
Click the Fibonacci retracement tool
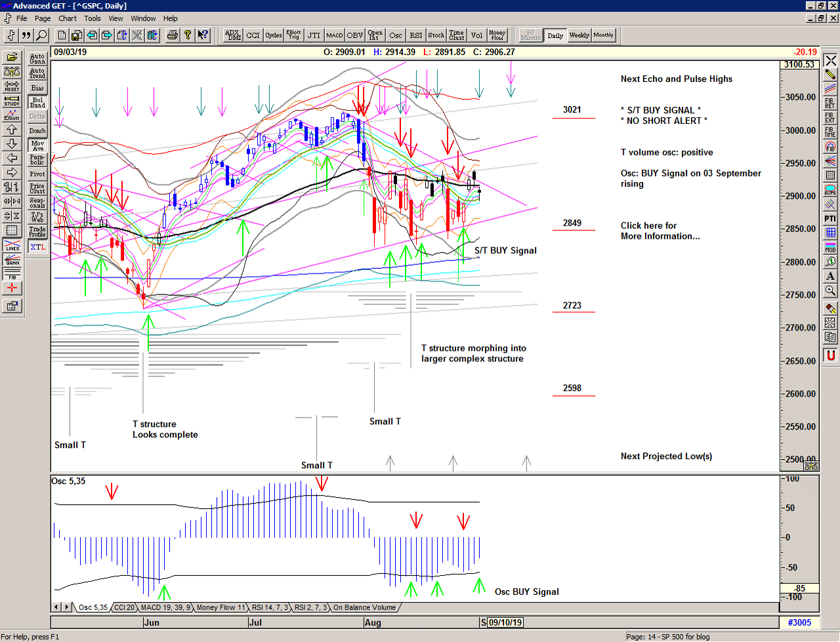pyautogui.click(x=830, y=103)
